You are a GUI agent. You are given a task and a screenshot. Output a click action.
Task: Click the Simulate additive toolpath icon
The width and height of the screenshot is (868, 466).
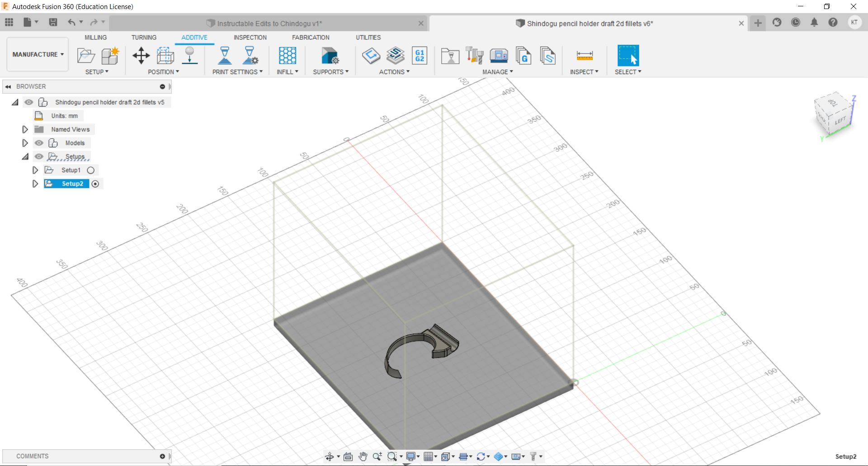pos(396,56)
